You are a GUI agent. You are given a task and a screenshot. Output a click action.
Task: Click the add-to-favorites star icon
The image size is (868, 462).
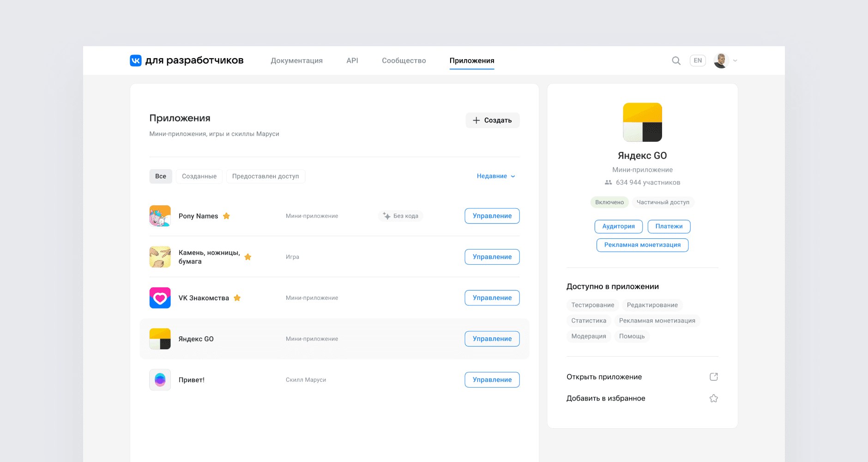click(x=714, y=398)
